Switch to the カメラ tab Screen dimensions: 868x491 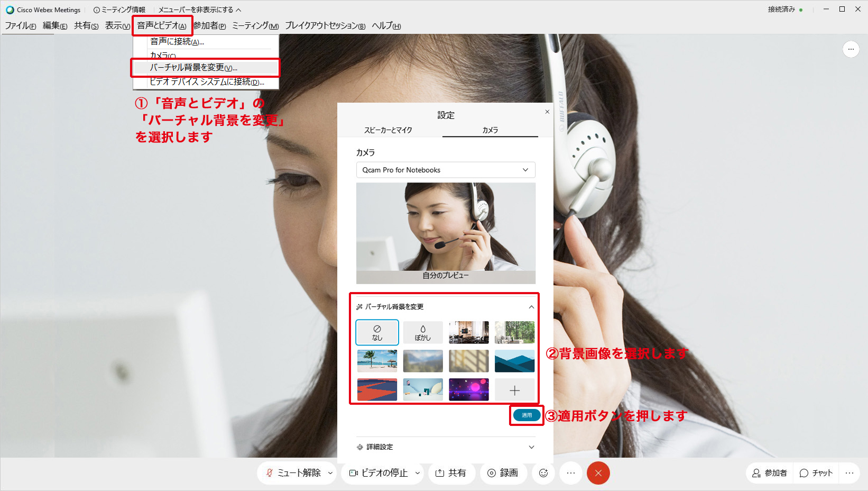pos(490,130)
